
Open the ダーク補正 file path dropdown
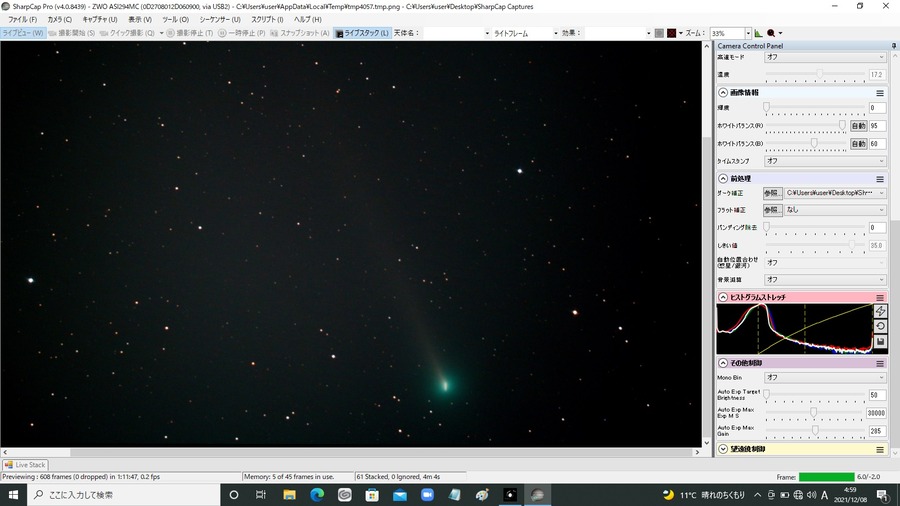click(x=835, y=193)
